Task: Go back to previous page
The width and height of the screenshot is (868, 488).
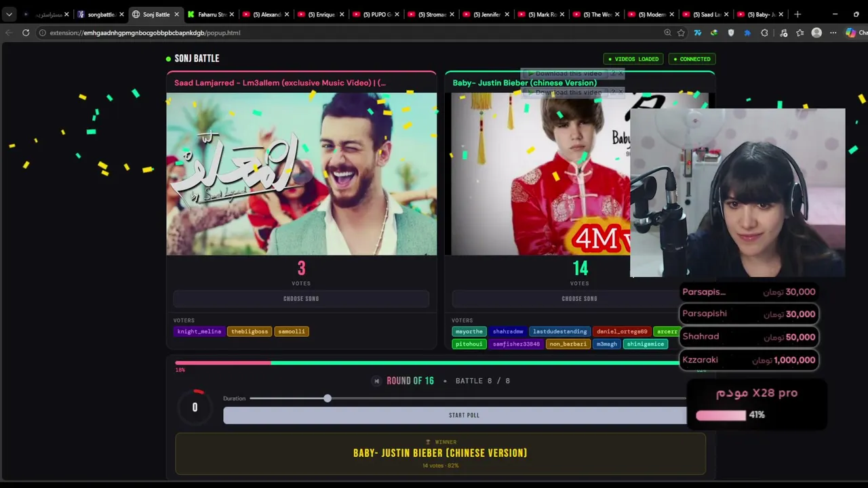Action: tap(9, 33)
